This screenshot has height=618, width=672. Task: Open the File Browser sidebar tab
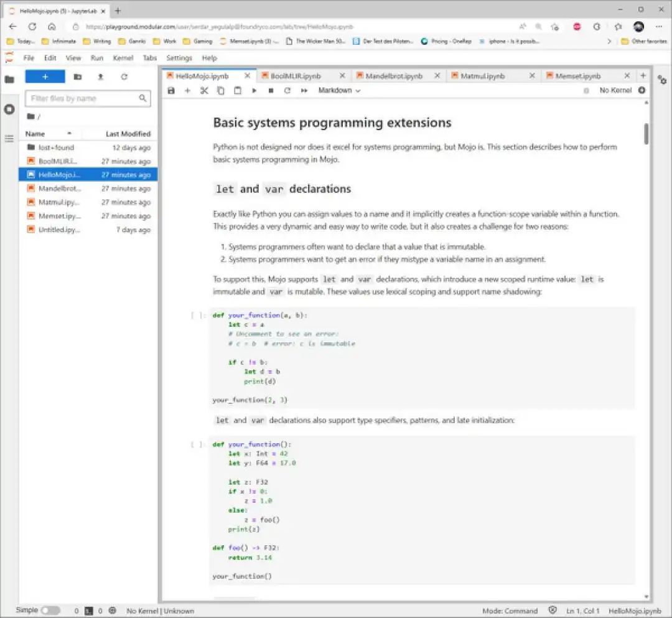[9, 79]
